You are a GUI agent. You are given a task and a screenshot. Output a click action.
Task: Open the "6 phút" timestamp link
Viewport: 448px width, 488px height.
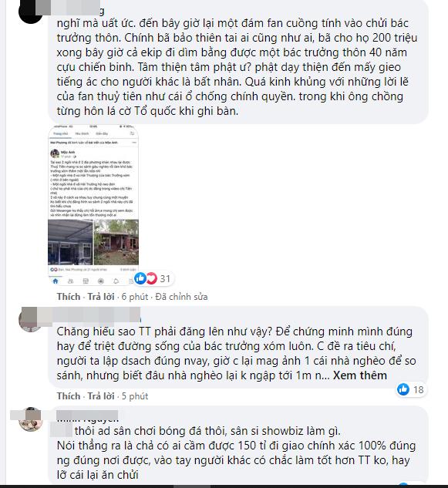pyautogui.click(x=135, y=297)
